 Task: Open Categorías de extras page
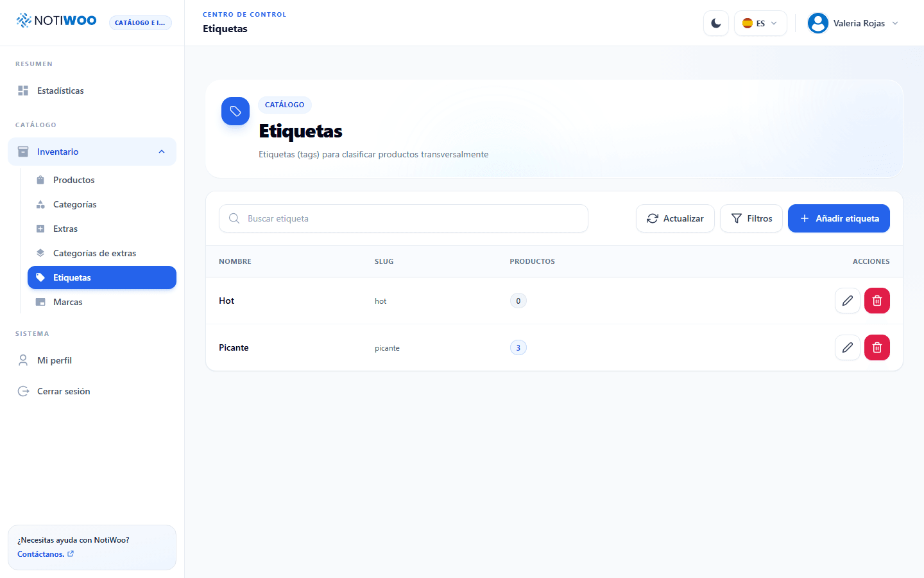(102, 253)
